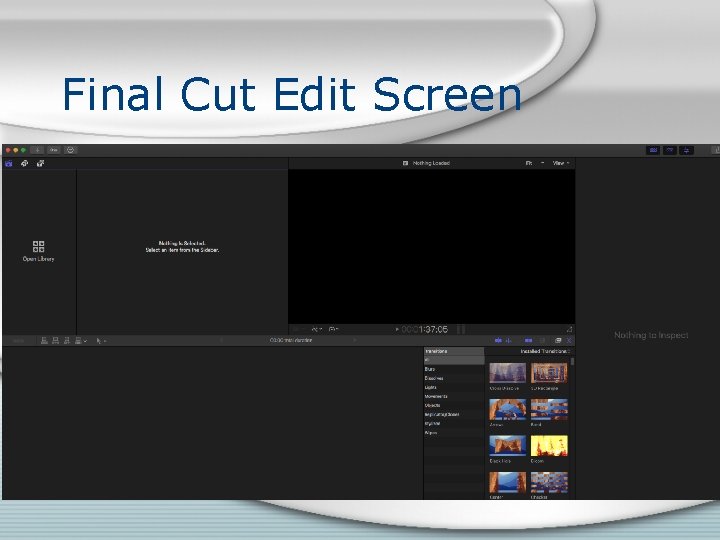The height and width of the screenshot is (540, 720).
Task: Open the viewer Fit zoom dropdown
Action: click(x=534, y=163)
